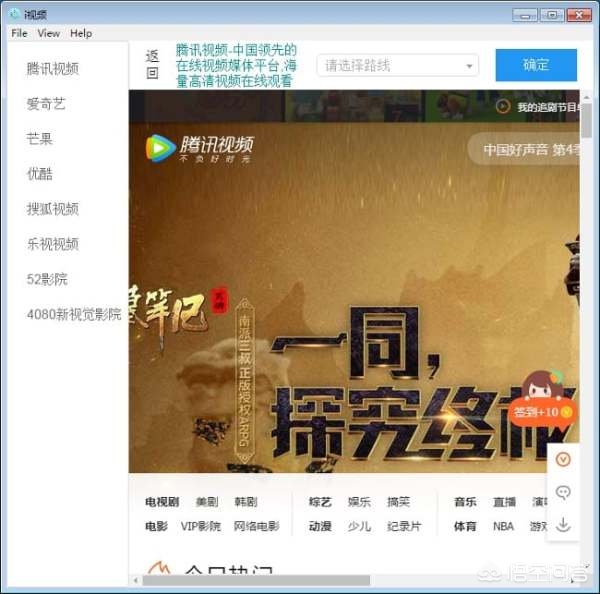Viewport: 600px width, 594px height.
Task: Open the 动漫 category
Action: (x=320, y=526)
